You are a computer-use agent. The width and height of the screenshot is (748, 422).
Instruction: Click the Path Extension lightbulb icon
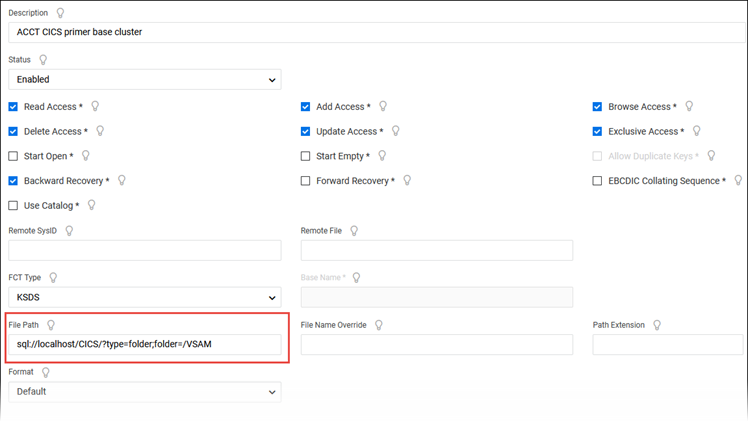657,325
